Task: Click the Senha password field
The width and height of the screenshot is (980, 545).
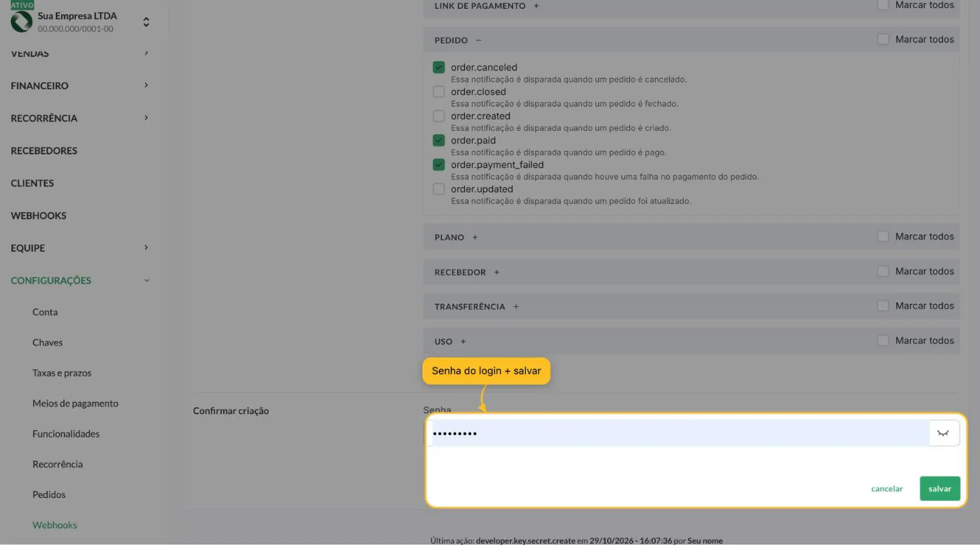Action: click(678, 433)
